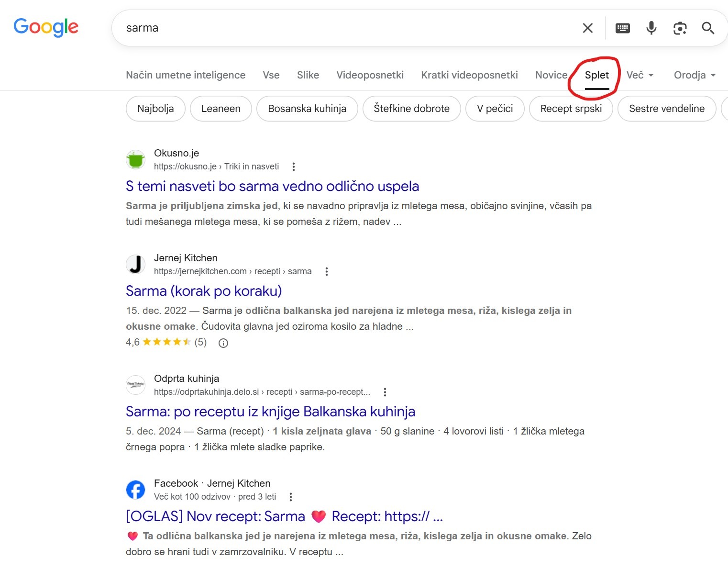Expand the Orodja dropdown
The height and width of the screenshot is (569, 728).
695,75
